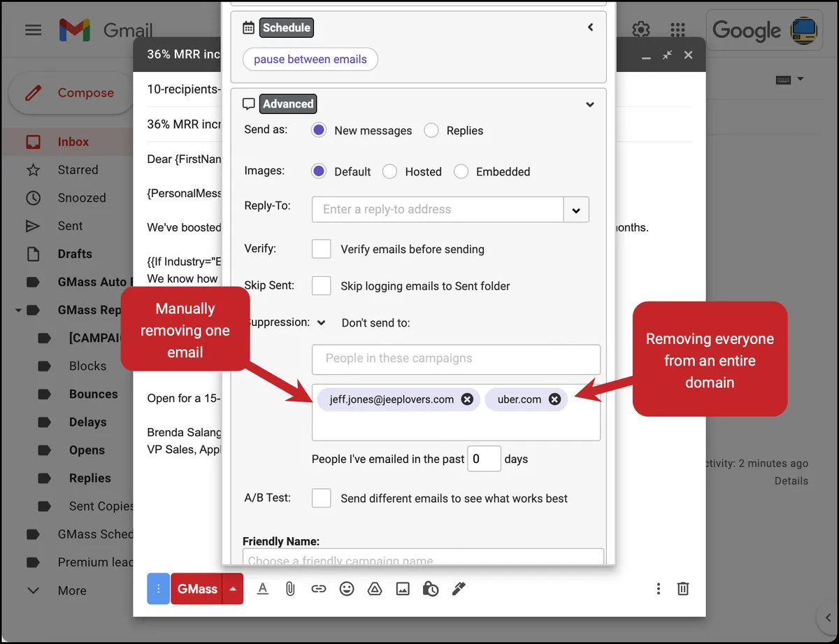This screenshot has height=644, width=839.
Task: Open the Drafts folder
Action: 75,254
